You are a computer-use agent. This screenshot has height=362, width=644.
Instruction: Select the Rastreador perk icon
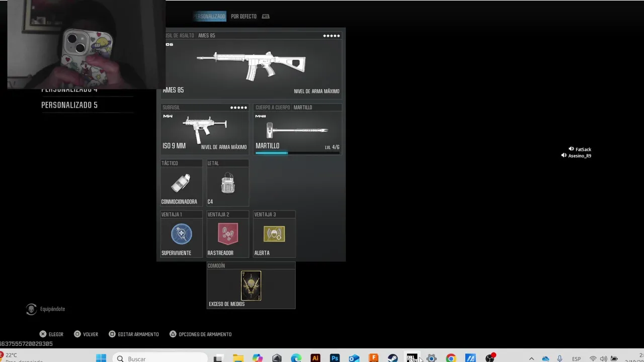click(228, 234)
